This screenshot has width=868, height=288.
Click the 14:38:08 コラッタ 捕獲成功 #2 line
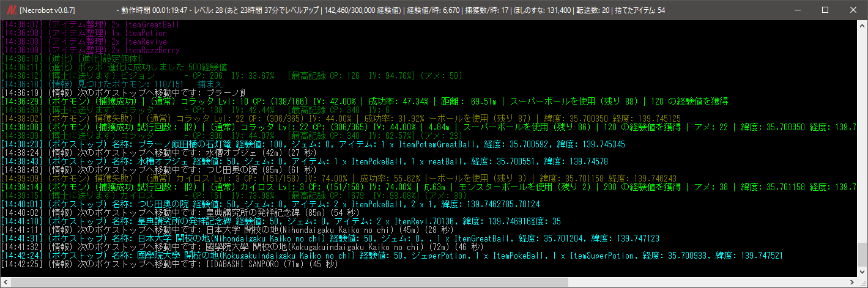[428, 127]
